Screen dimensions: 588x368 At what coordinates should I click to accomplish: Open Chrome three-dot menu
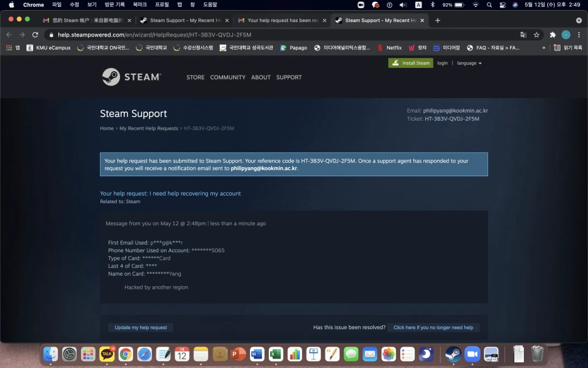(x=579, y=35)
